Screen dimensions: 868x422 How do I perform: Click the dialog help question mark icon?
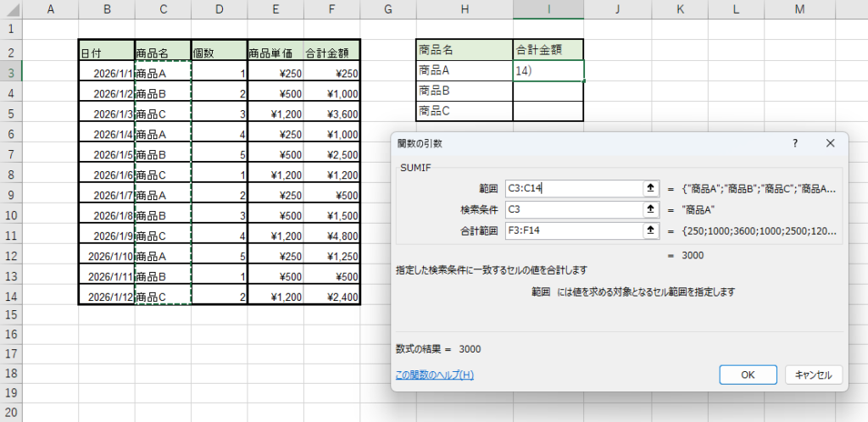[x=795, y=143]
